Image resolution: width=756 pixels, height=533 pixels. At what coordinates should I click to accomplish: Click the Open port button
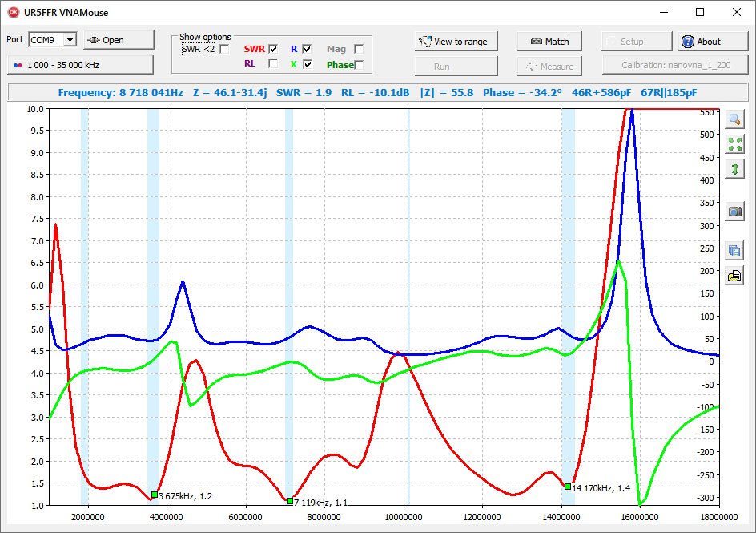[x=119, y=40]
